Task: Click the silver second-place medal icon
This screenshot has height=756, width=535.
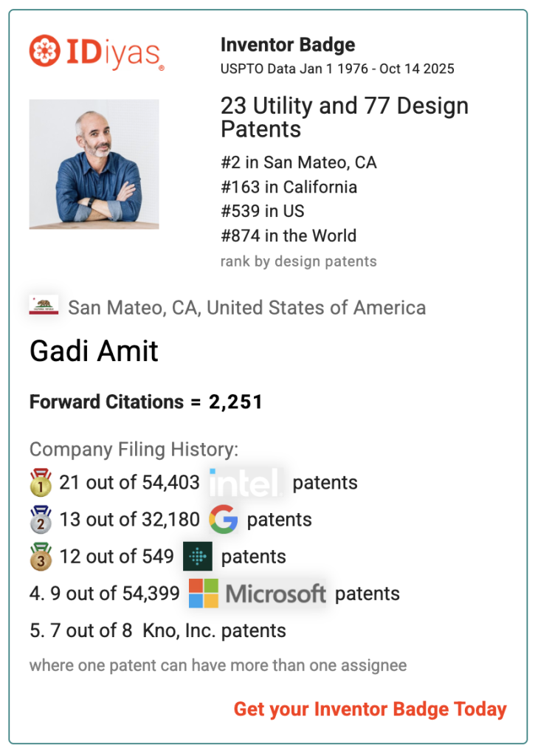Action: [41, 520]
